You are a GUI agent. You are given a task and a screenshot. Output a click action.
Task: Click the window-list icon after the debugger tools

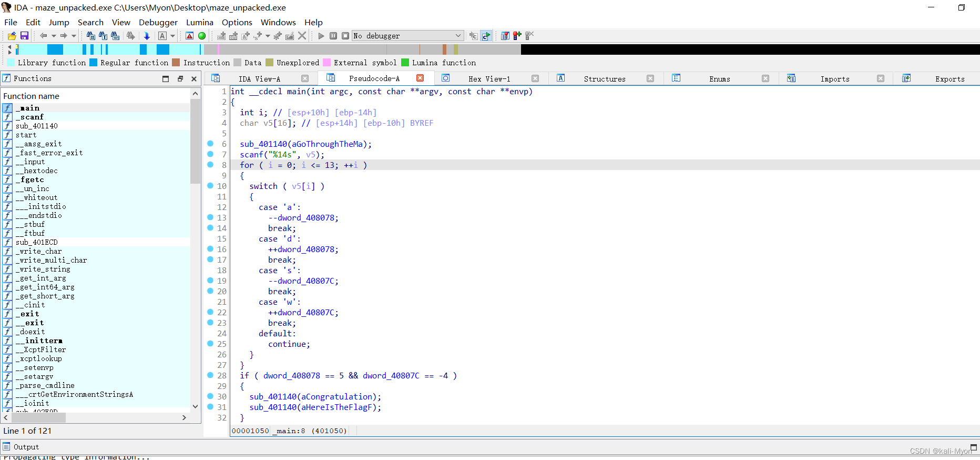pos(505,36)
